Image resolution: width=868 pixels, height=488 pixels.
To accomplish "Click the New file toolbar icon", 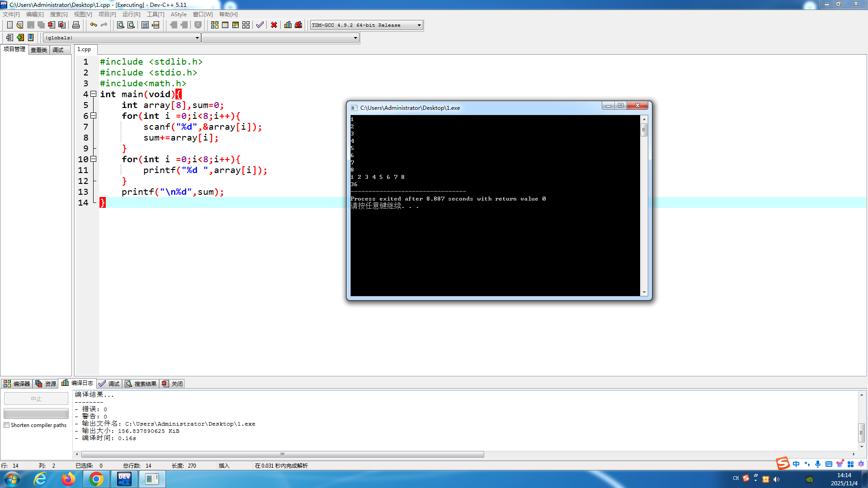I will click(x=9, y=25).
